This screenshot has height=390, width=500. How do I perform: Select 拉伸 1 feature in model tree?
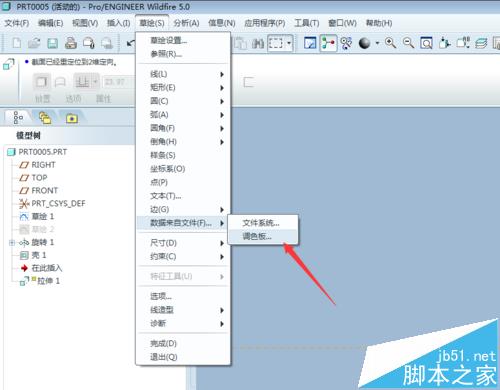click(40, 281)
